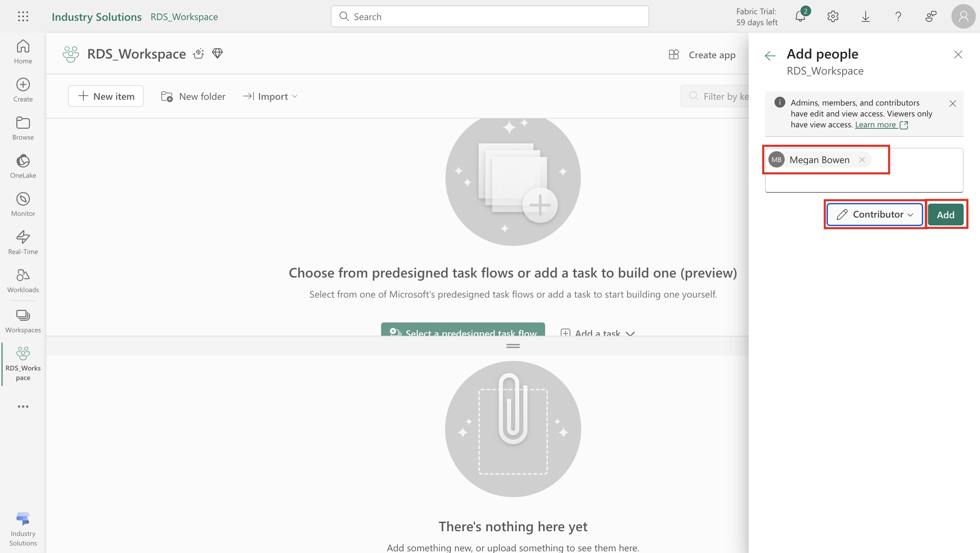Image resolution: width=980 pixels, height=553 pixels.
Task: Close the Add people panel
Action: click(958, 54)
